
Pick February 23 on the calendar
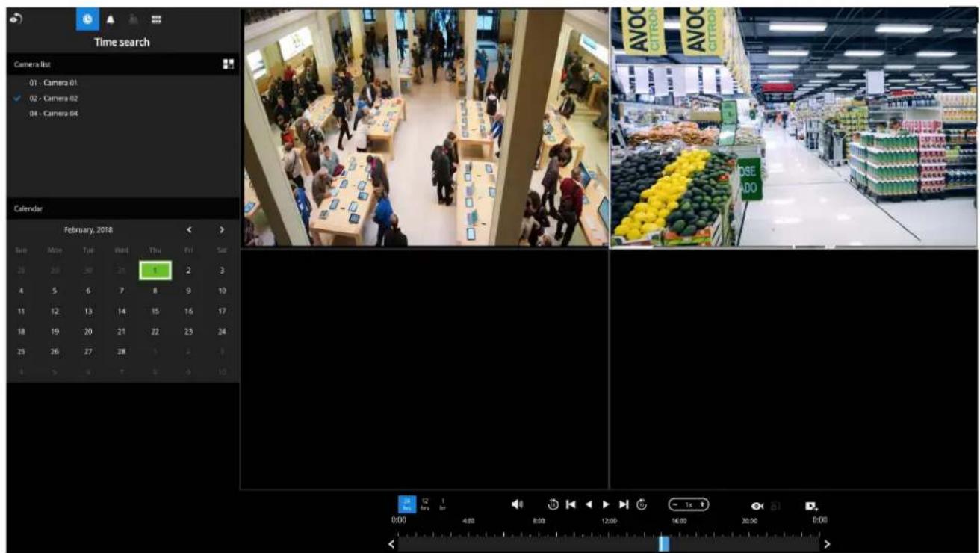click(188, 330)
